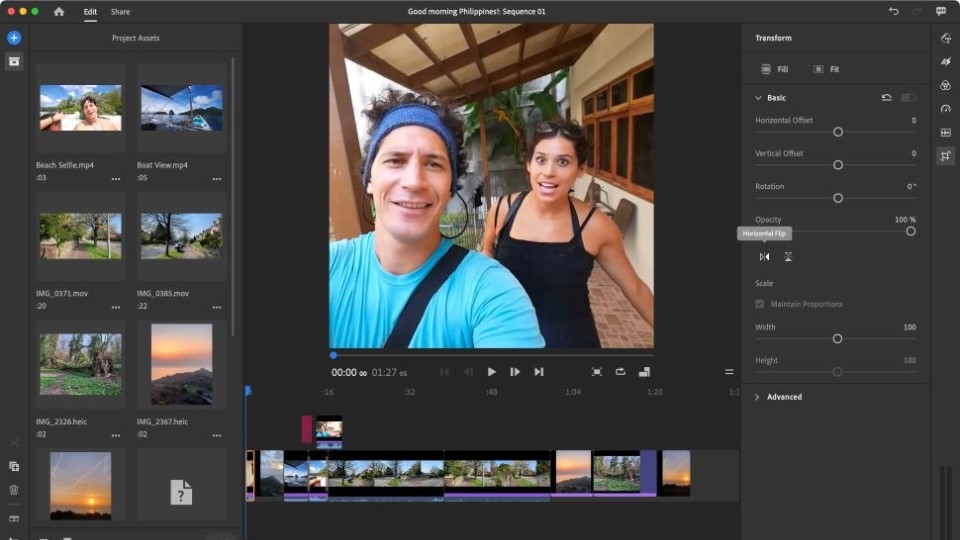Open more options for IMG_2367.heic

tap(217, 435)
